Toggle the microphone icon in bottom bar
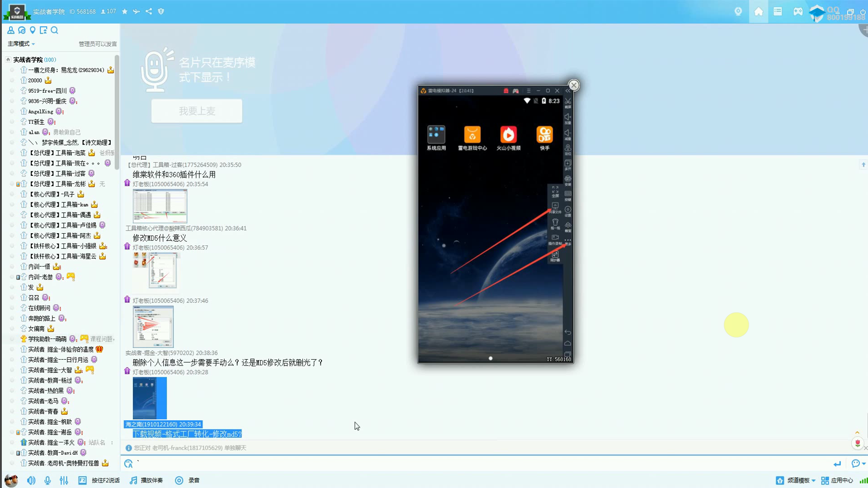Screen dimensions: 868x488 click(47, 480)
